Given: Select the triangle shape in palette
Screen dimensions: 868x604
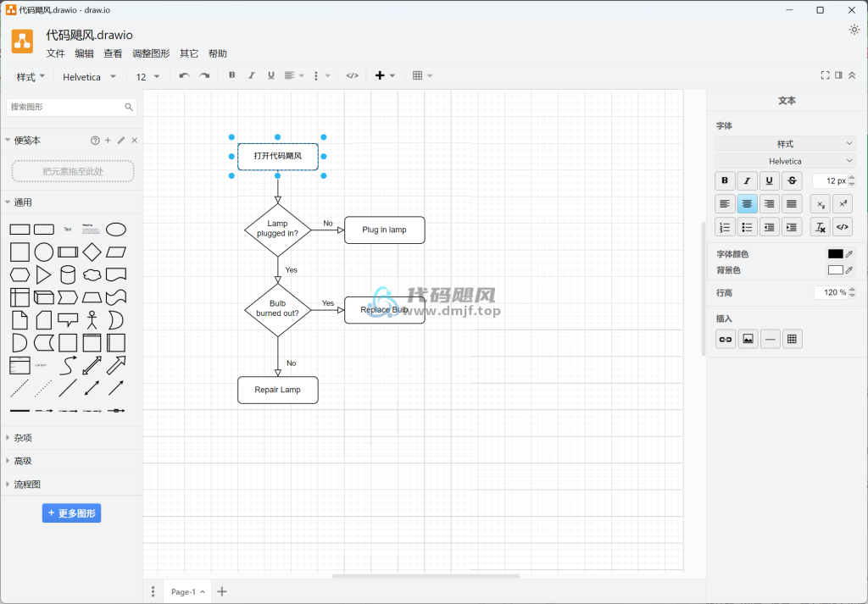Looking at the screenshot, I should tap(43, 275).
